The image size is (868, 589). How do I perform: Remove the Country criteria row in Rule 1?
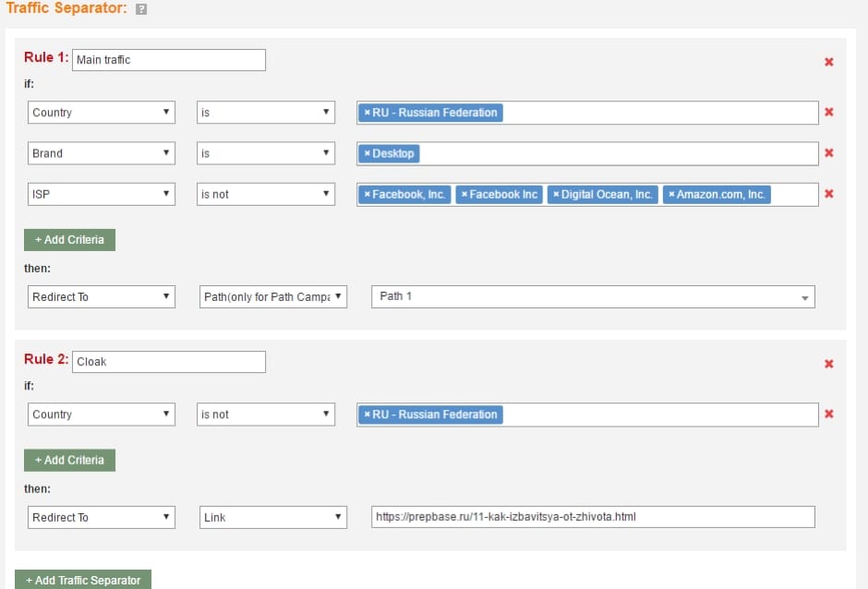828,113
